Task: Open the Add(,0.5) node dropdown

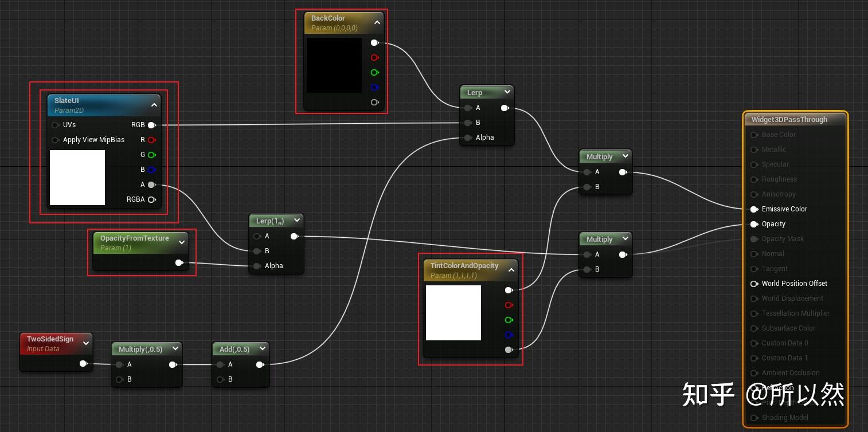Action: (262, 348)
